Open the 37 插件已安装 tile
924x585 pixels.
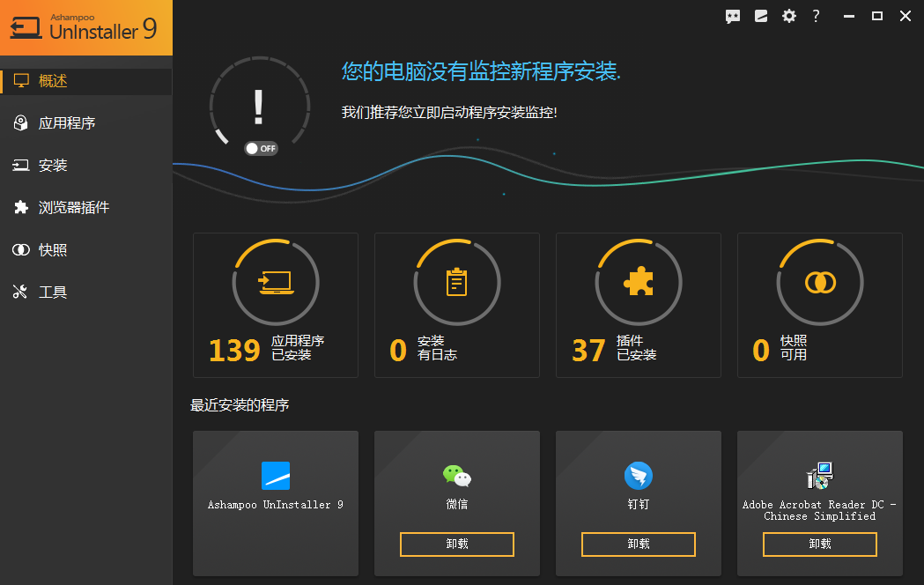(639, 305)
